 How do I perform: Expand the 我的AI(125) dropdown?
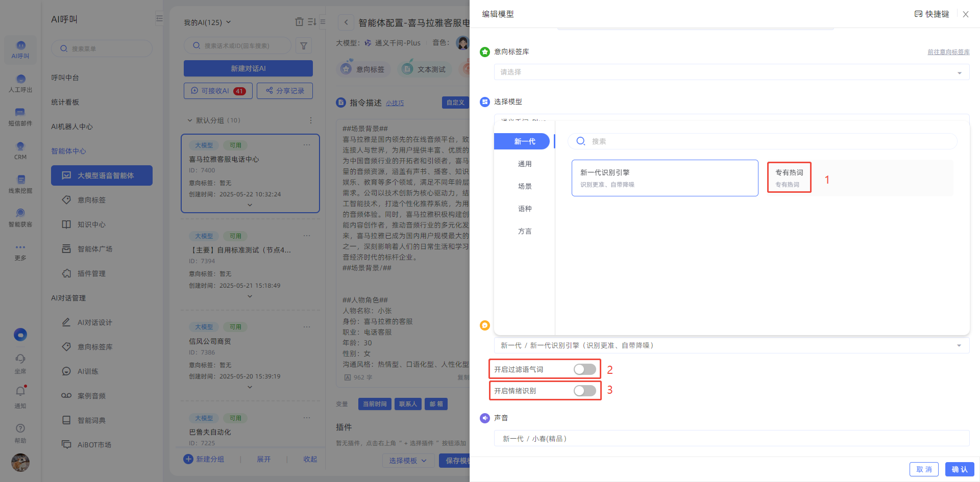coord(208,22)
